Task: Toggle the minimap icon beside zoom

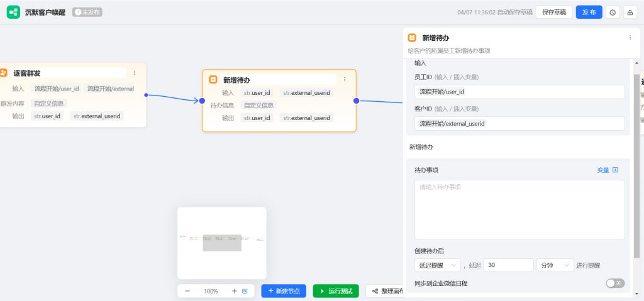Action: pos(245,291)
